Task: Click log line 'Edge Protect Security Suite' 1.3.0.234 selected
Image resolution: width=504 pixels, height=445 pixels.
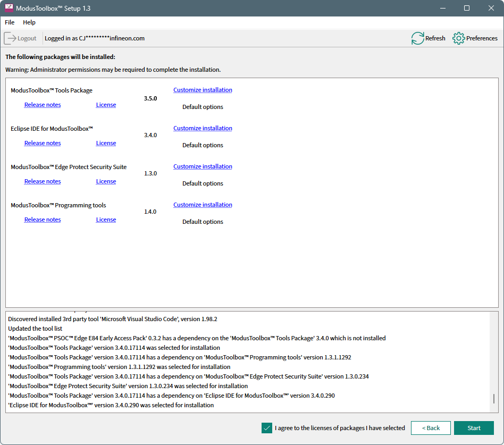Action: [x=128, y=386]
